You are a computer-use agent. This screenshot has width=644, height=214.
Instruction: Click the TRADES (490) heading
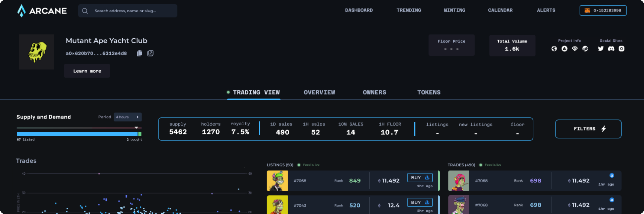(x=461, y=165)
